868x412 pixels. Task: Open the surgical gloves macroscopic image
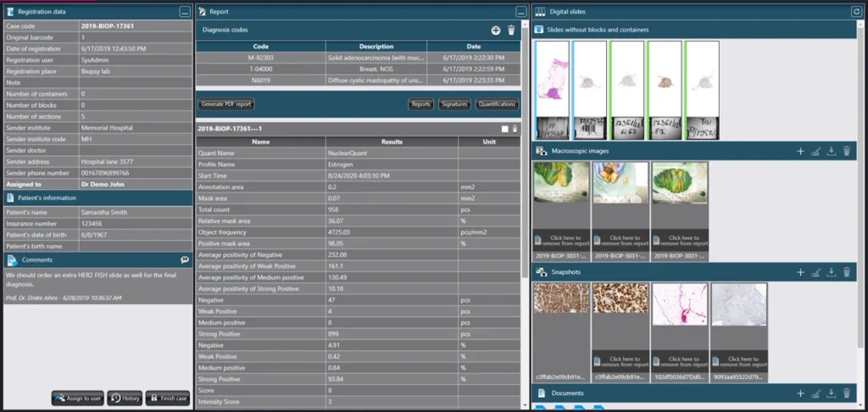click(x=620, y=182)
